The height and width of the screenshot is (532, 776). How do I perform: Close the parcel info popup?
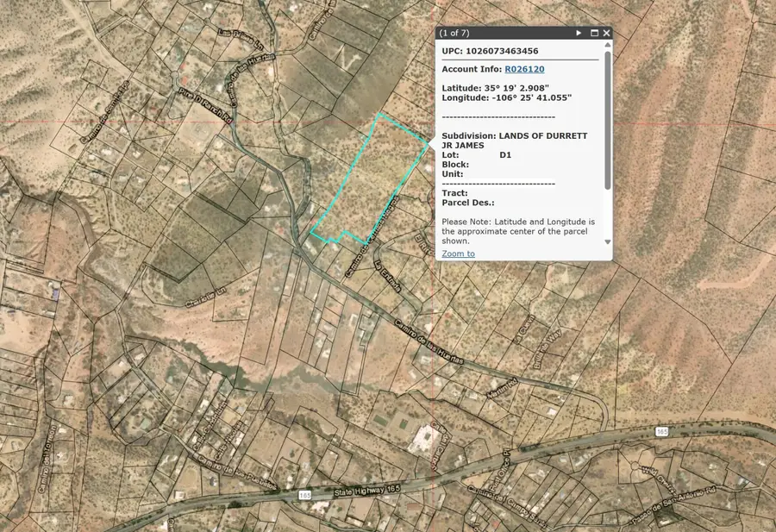click(x=606, y=33)
